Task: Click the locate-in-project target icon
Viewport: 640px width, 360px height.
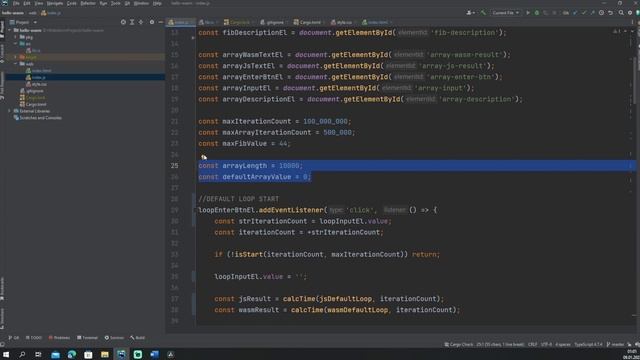Action: click(123, 22)
